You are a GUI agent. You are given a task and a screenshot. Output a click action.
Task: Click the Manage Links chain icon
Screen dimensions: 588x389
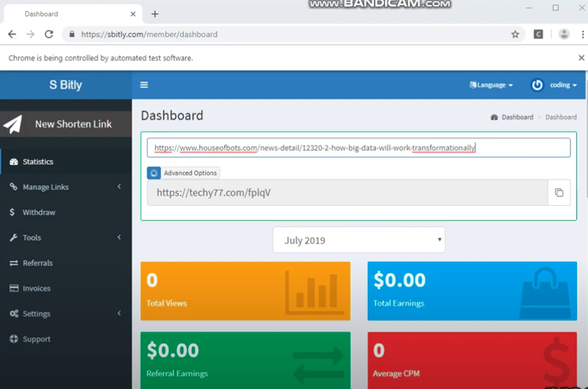point(13,187)
